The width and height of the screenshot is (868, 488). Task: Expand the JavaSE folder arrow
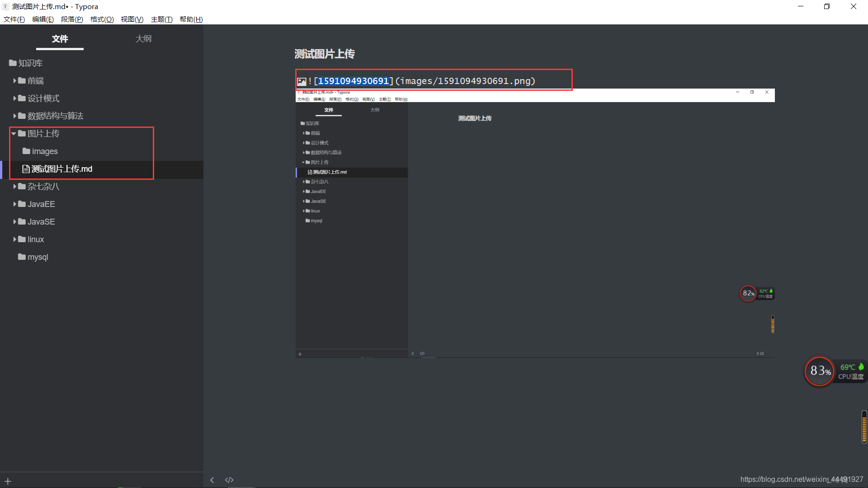coord(14,222)
